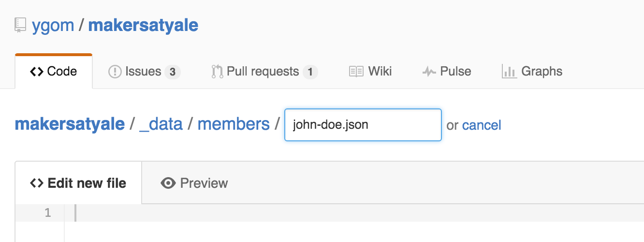The height and width of the screenshot is (242, 644).
Task: Click the Pulse waveform icon
Action: click(x=429, y=72)
